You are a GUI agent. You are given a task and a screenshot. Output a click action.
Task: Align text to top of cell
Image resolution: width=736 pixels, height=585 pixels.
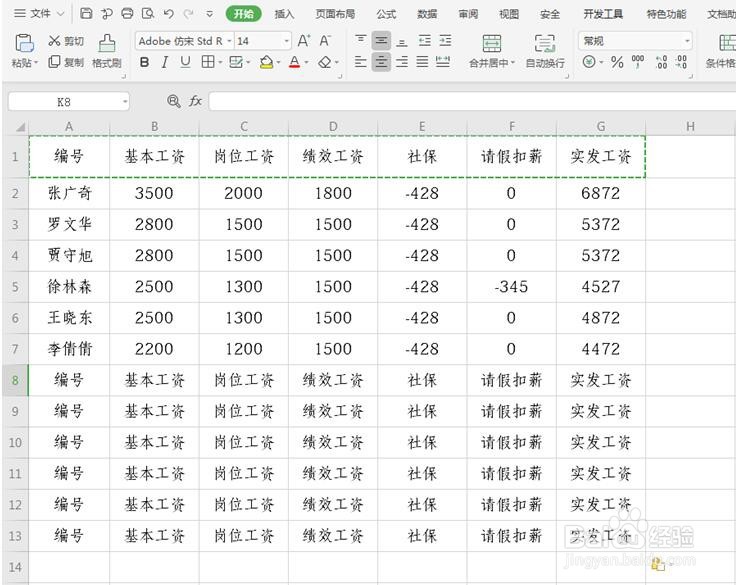[360, 40]
